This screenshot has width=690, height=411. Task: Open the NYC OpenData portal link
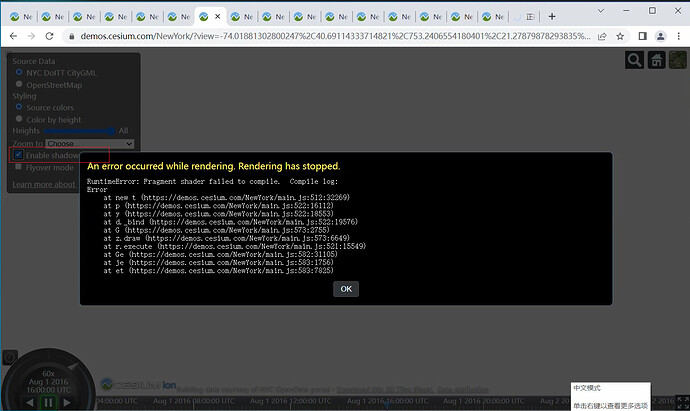tap(295, 390)
